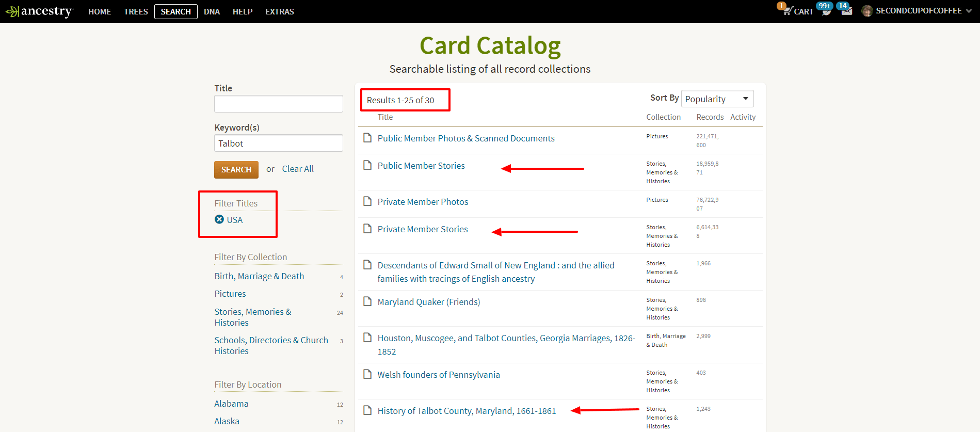This screenshot has width=980, height=432.
Task: Click document icon beside Private Member Photos
Action: tap(367, 201)
